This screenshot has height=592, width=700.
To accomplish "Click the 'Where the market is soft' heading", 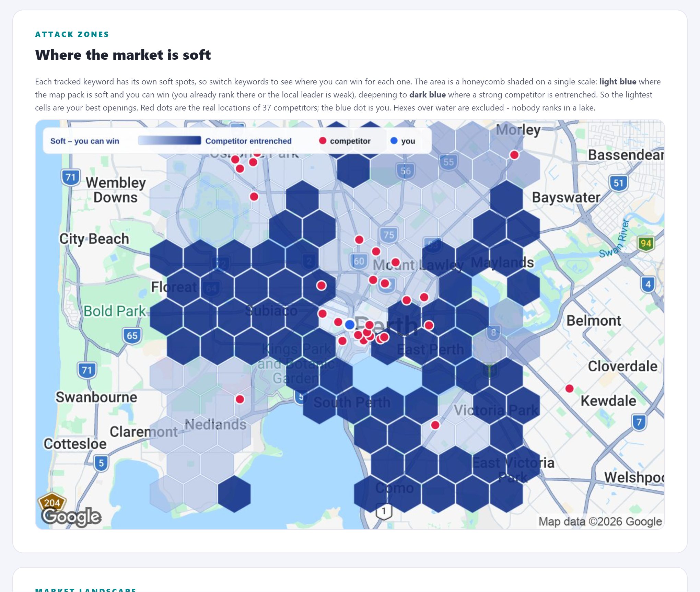I will click(123, 55).
